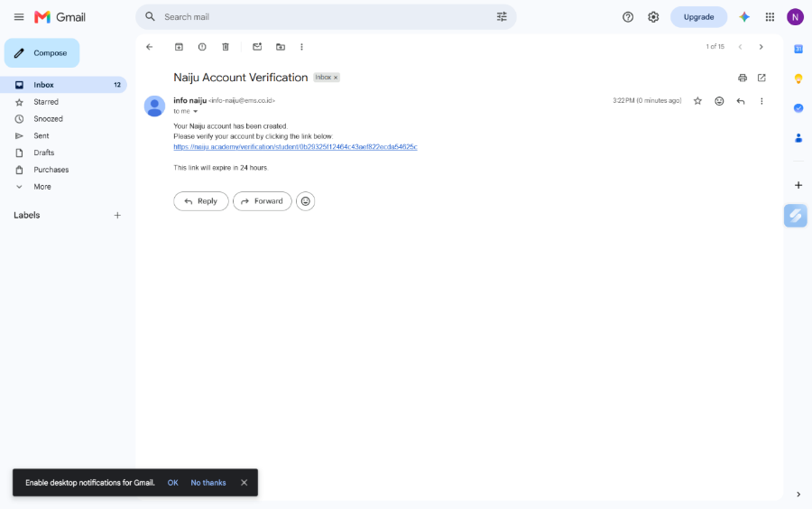This screenshot has width=812, height=509.
Task: Reply using header arrow icon
Action: coord(741,101)
